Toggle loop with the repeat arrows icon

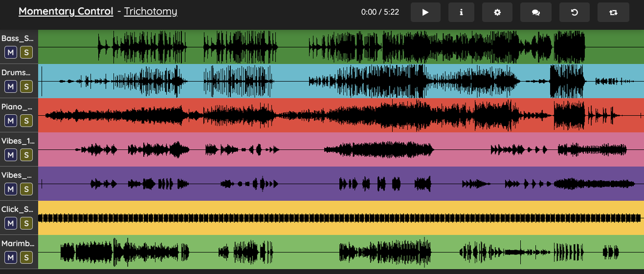613,12
